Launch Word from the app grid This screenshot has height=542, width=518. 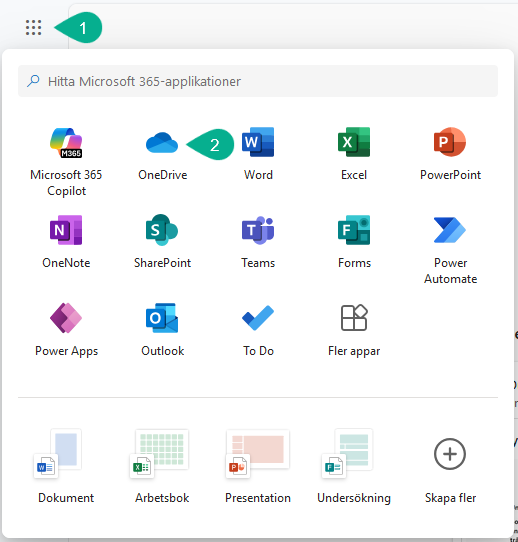click(258, 154)
